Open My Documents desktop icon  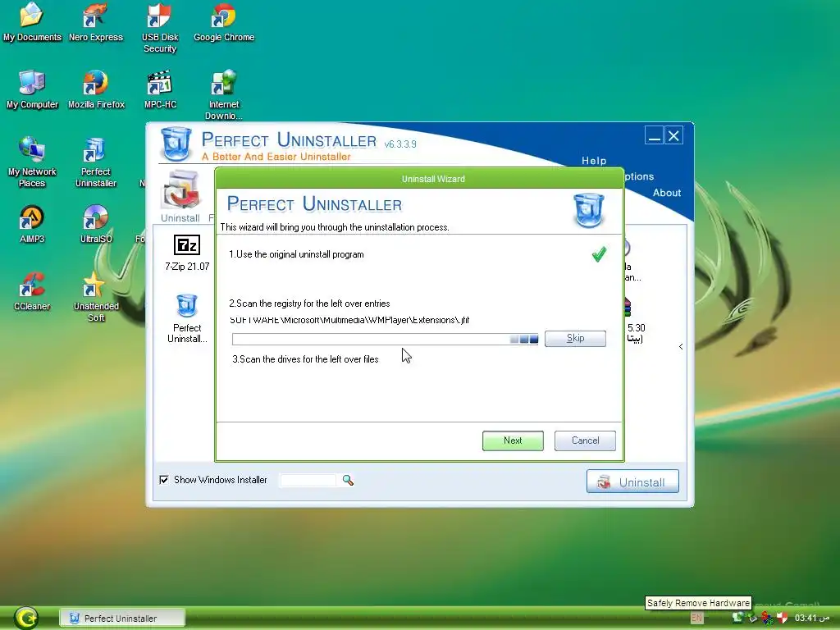32,22
